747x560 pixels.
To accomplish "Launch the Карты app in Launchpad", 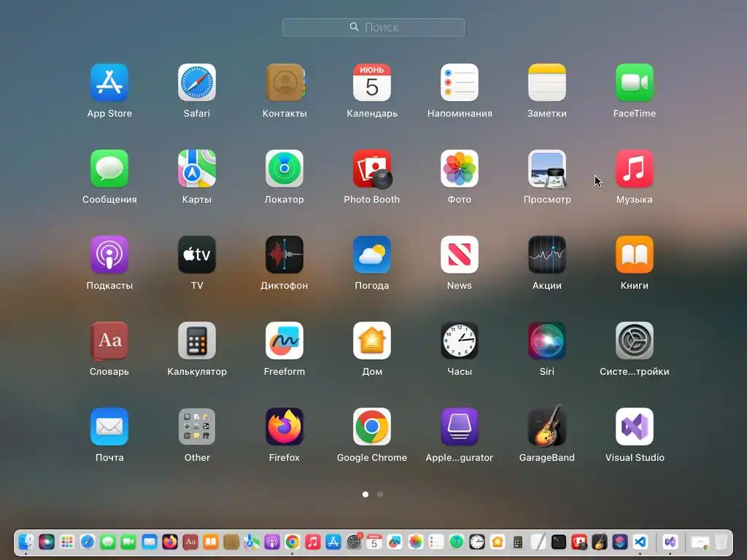I will [197, 168].
